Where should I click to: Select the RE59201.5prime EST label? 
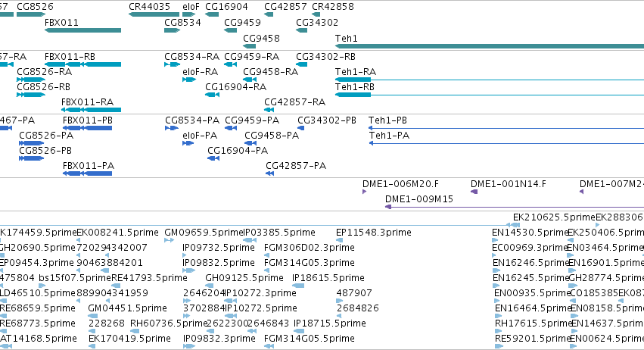click(533, 339)
